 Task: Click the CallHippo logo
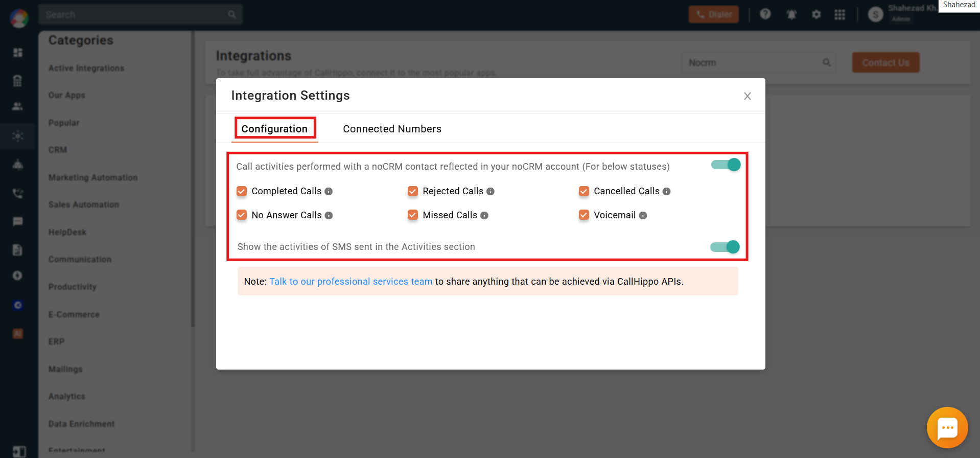pyautogui.click(x=19, y=18)
